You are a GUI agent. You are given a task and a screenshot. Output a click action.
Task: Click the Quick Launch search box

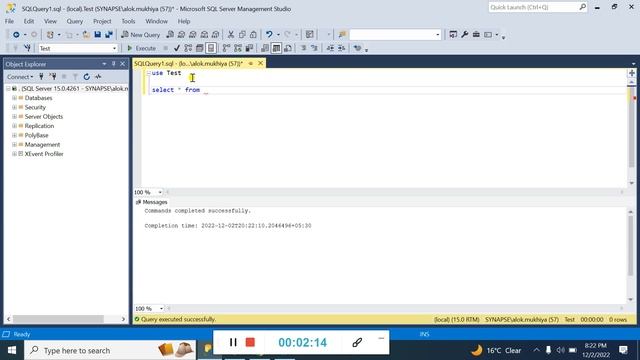538,7
